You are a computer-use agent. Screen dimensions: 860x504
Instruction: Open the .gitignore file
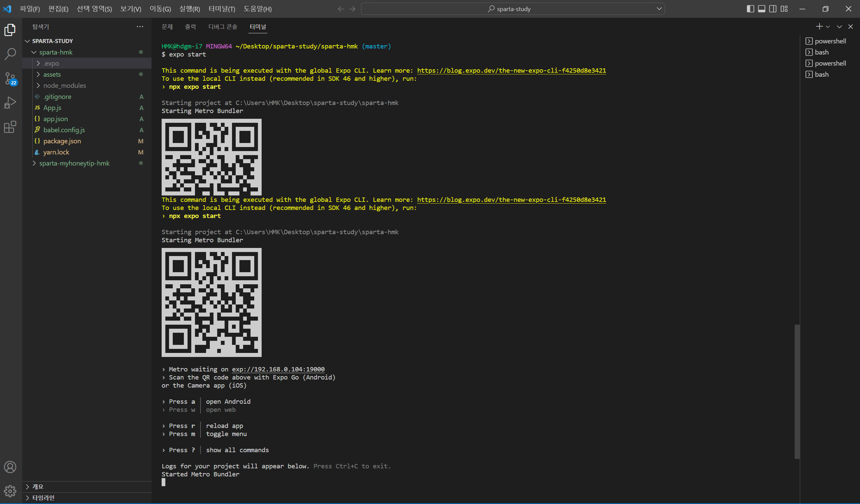point(87,97)
